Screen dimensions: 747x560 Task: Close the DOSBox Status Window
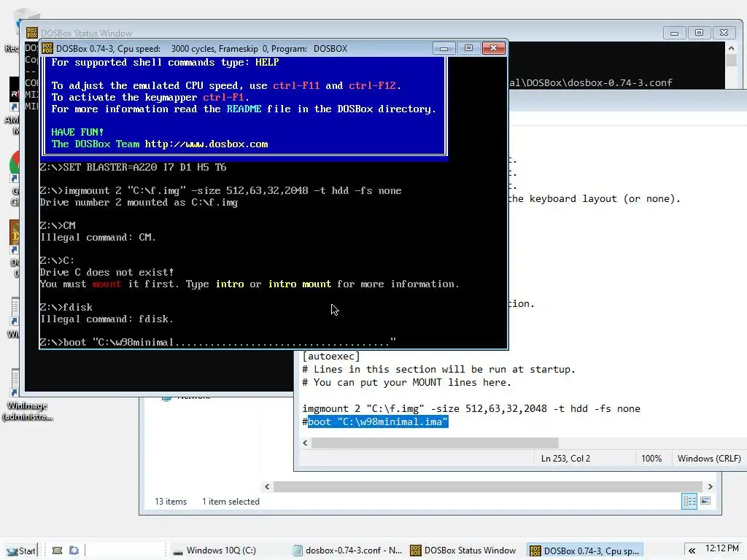(x=724, y=33)
